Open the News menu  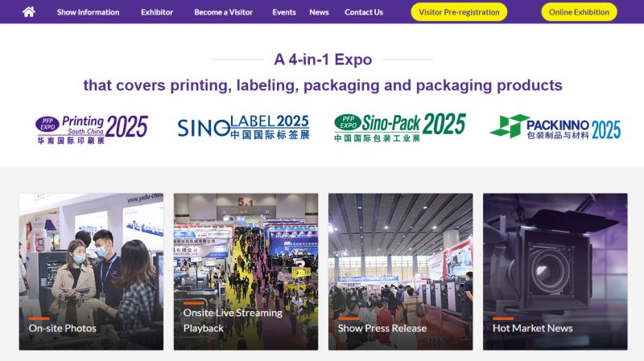(x=319, y=12)
